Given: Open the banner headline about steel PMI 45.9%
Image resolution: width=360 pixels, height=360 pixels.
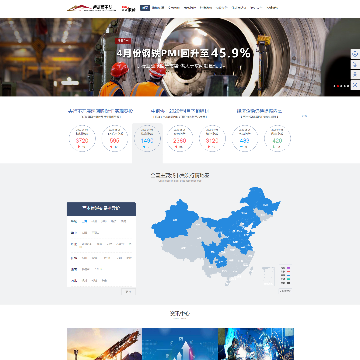Looking at the screenshot, I should point(183,53).
